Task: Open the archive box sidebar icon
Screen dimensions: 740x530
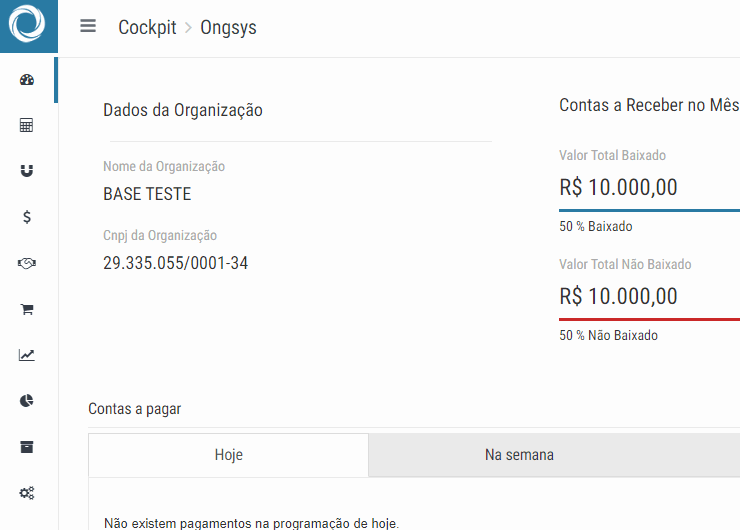Action: click(27, 446)
